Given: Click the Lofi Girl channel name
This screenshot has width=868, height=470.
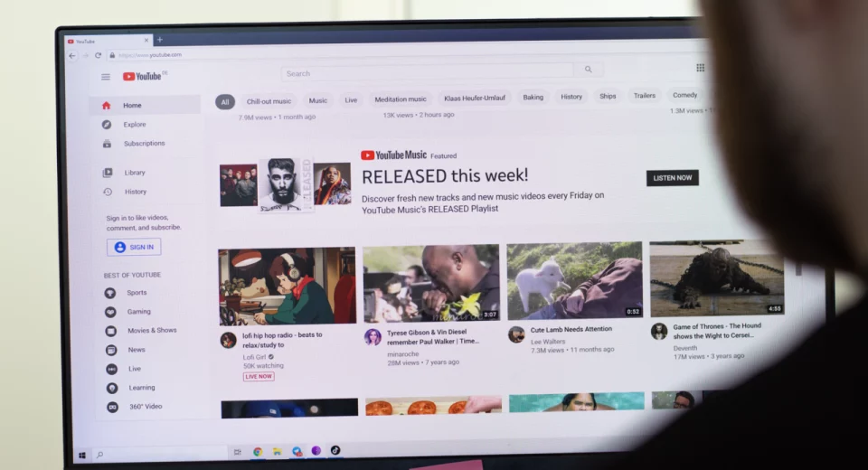Looking at the screenshot, I should (x=254, y=357).
